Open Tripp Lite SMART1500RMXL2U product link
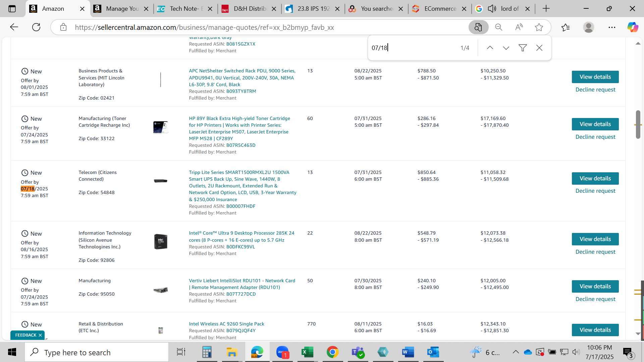The height and width of the screenshot is (362, 644). pyautogui.click(x=243, y=186)
